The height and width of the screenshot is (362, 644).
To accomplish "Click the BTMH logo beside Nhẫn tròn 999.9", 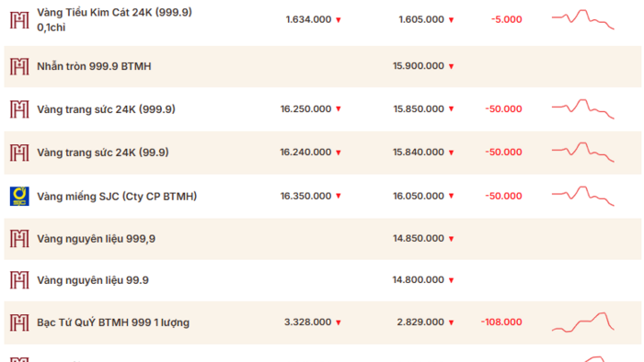I will [x=19, y=66].
